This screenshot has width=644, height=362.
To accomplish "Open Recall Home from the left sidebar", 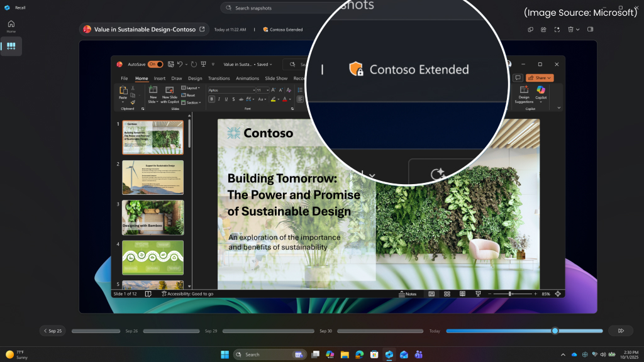I will pos(10,25).
